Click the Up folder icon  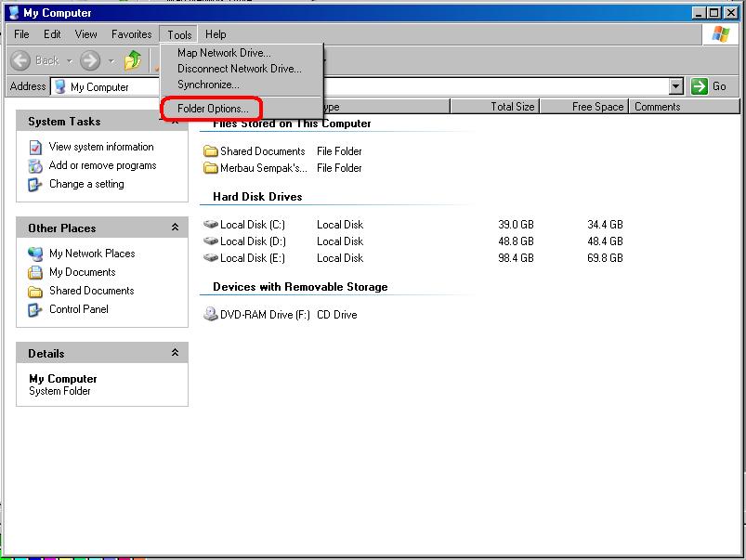click(133, 60)
